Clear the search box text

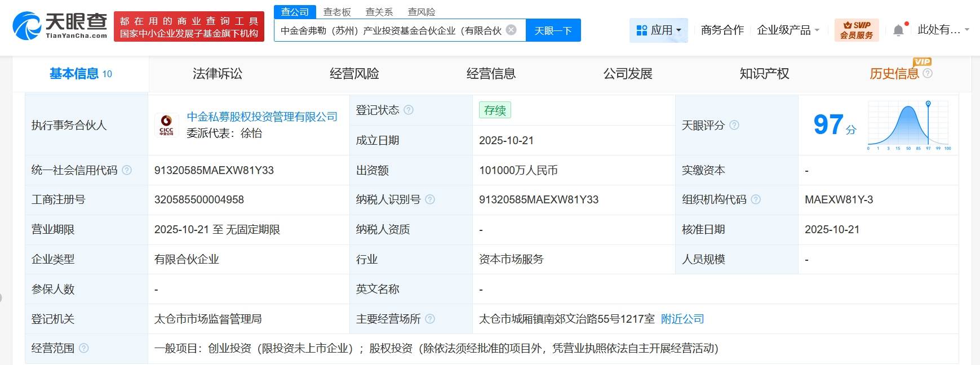point(511,30)
